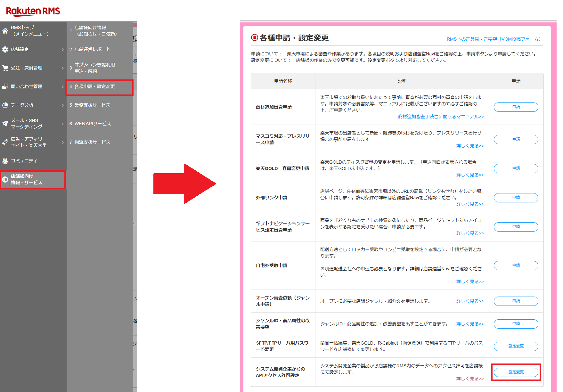
Task: Select the データ分析 pie chart icon
Action: click(4, 105)
